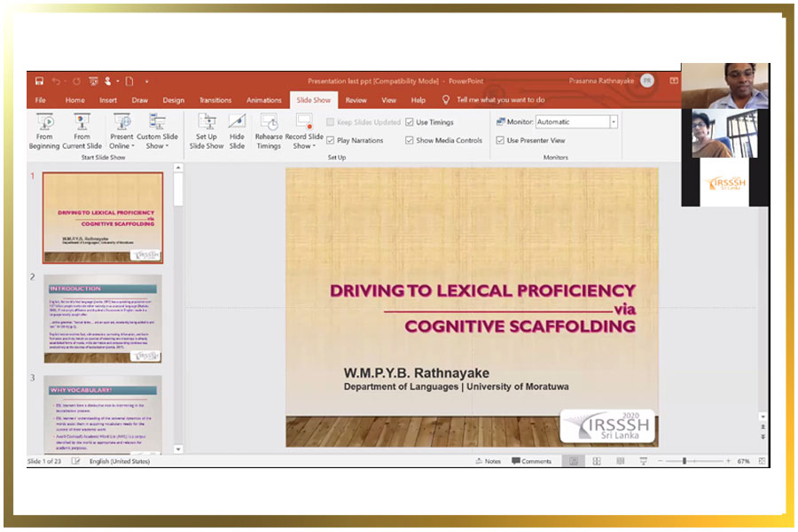Switch to the Insert tab
The width and height of the screenshot is (798, 532).
point(108,100)
